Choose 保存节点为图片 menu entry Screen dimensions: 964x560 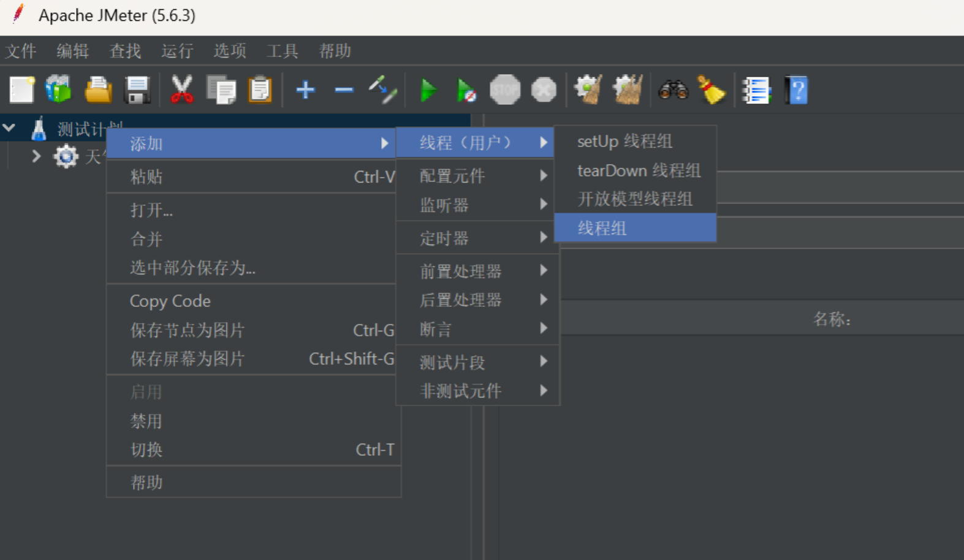[x=251, y=330]
